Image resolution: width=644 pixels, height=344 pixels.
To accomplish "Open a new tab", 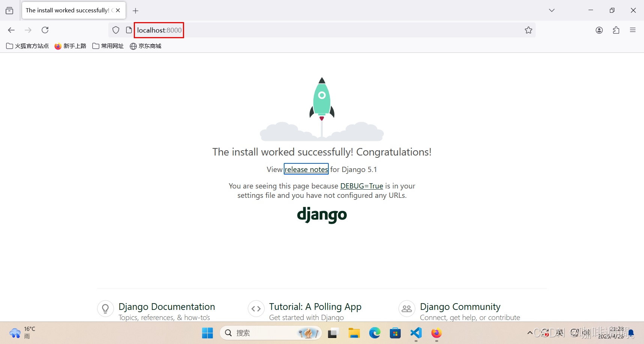I will [136, 10].
